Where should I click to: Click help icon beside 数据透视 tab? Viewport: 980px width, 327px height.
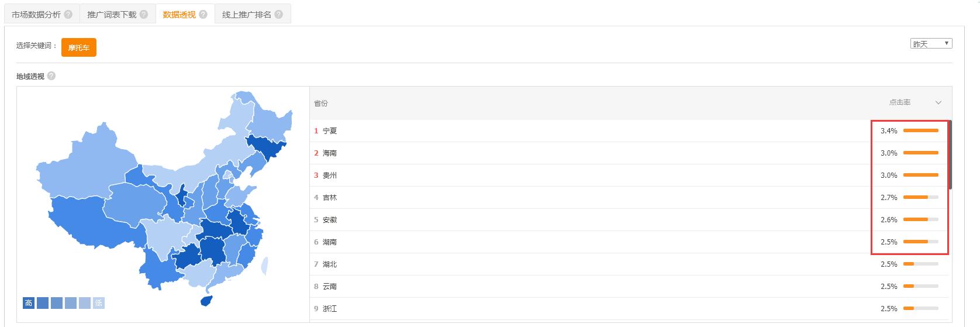pyautogui.click(x=203, y=15)
